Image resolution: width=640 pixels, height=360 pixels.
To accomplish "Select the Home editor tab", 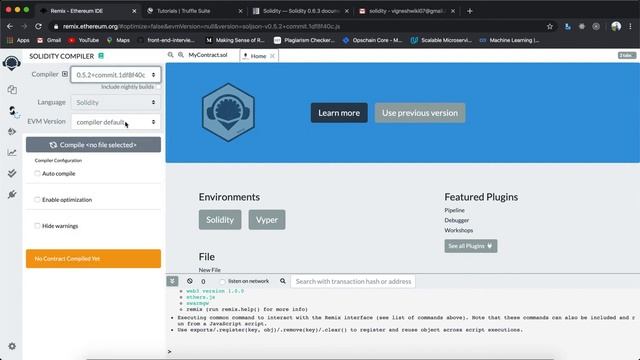I will click(x=258, y=56).
